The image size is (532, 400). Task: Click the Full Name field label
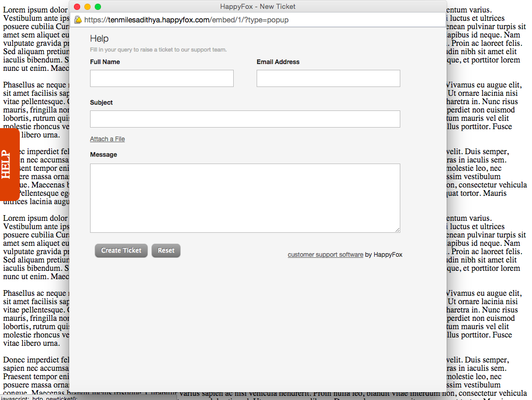coord(105,61)
